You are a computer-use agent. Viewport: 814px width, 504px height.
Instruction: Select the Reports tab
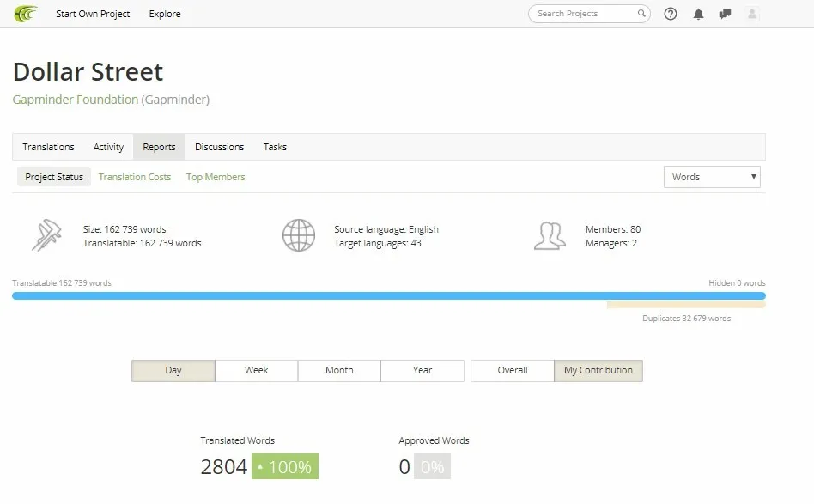click(159, 147)
